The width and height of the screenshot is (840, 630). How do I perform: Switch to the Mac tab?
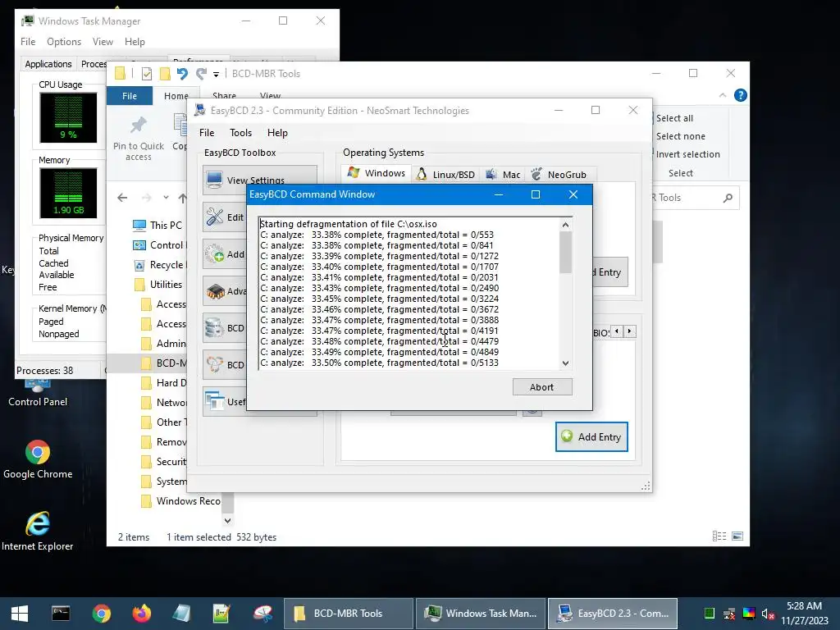[x=503, y=175]
